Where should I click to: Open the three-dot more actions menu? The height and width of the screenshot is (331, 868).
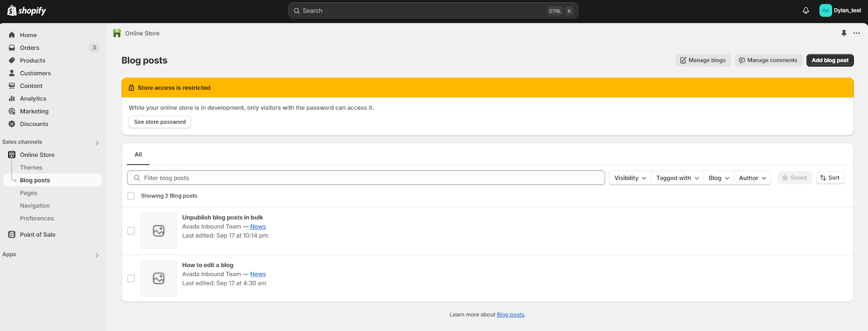[x=857, y=33]
